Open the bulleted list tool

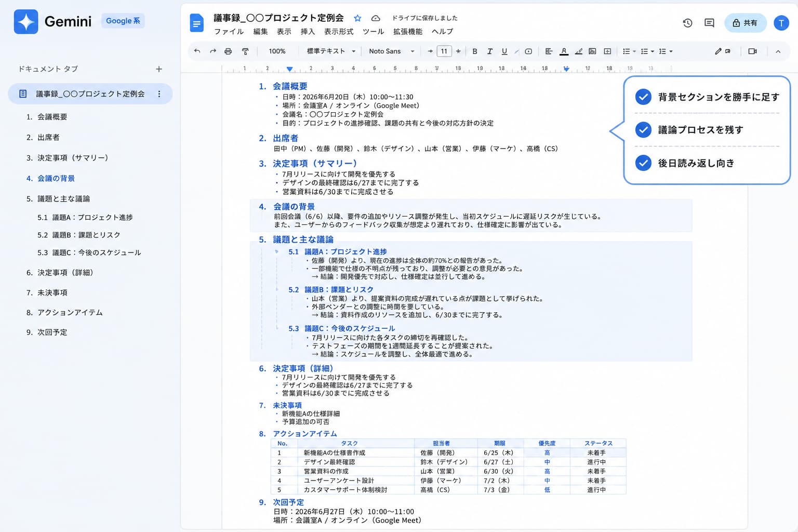(629, 51)
